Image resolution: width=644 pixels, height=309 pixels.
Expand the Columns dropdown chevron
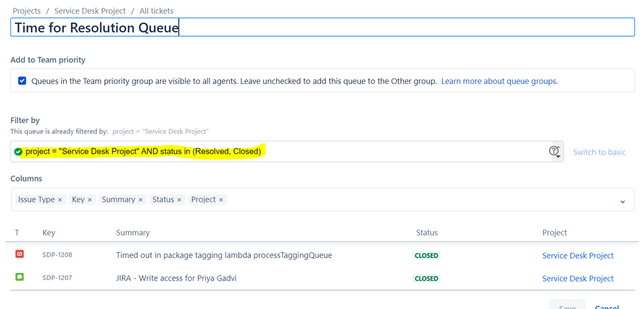[x=623, y=201]
